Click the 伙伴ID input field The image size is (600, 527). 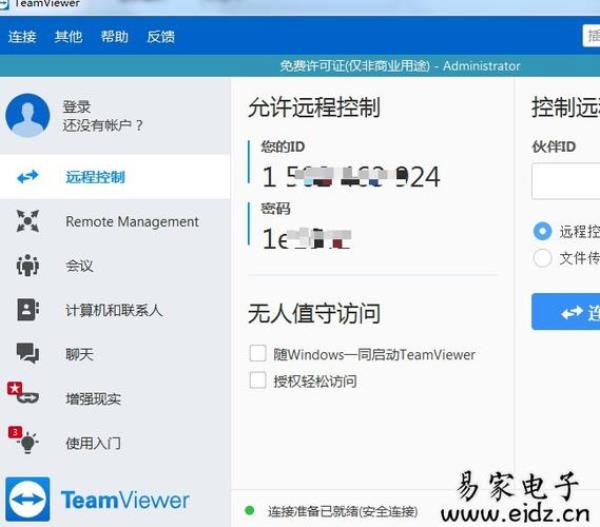click(x=566, y=181)
